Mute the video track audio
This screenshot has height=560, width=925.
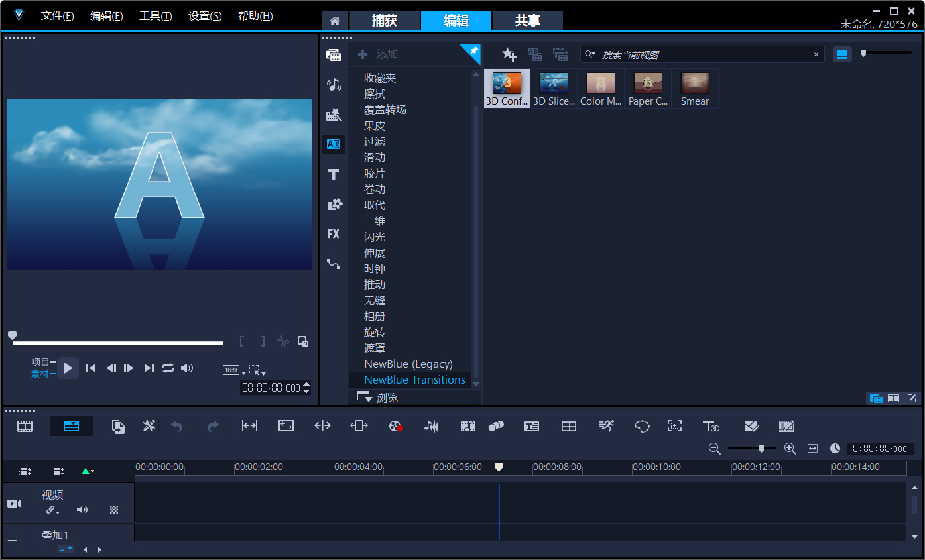82,510
